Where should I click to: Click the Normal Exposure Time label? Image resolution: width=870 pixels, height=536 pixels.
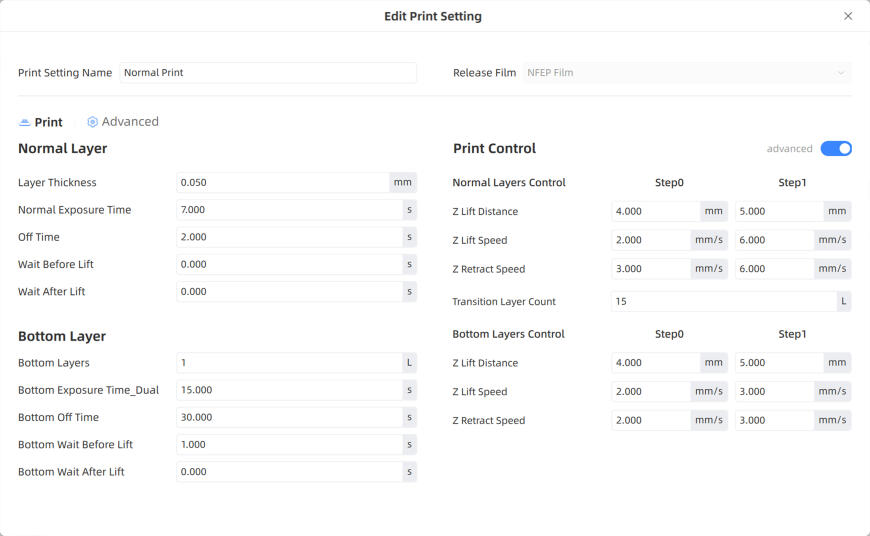(x=74, y=210)
